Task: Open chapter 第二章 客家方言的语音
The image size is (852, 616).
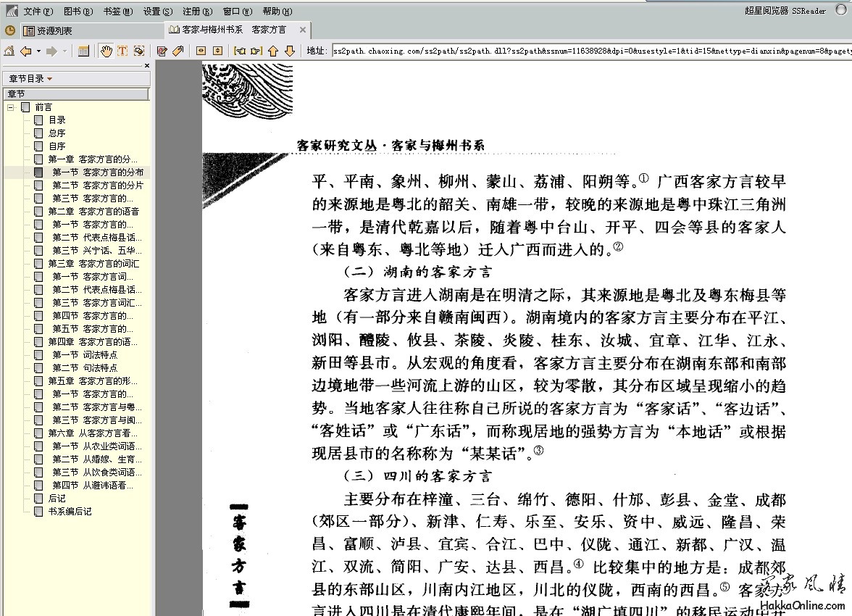Action: click(x=93, y=212)
